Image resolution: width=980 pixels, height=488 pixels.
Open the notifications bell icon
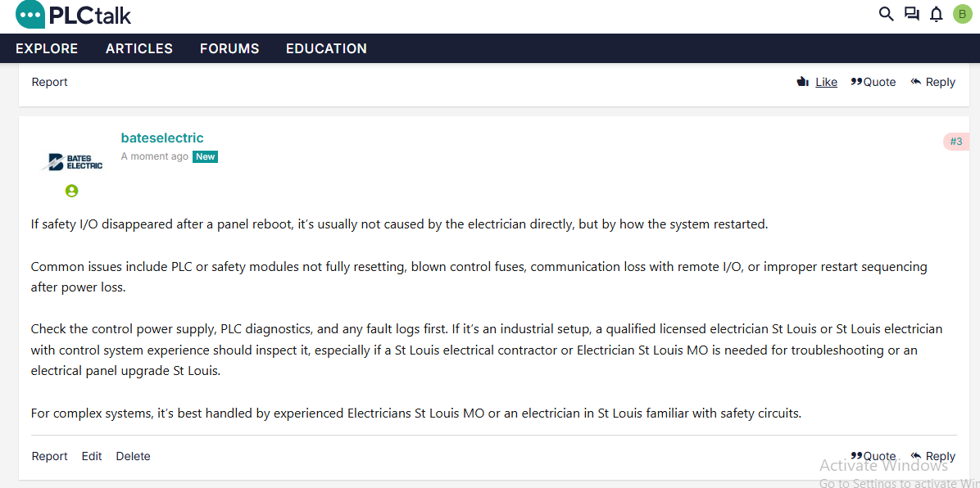pyautogui.click(x=937, y=15)
